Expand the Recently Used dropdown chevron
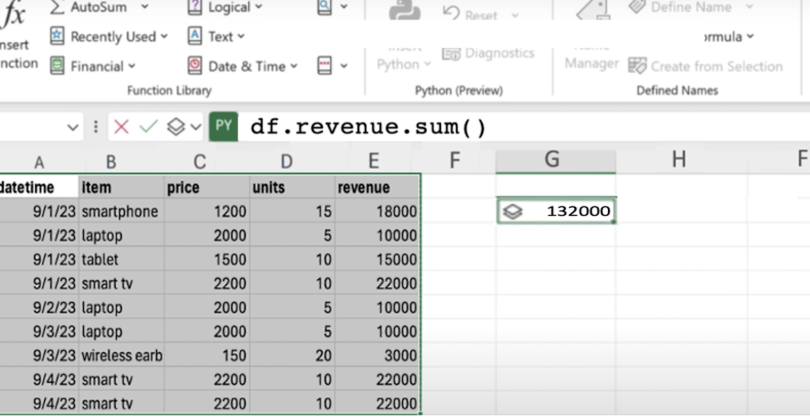810x420 pixels. pos(164,37)
